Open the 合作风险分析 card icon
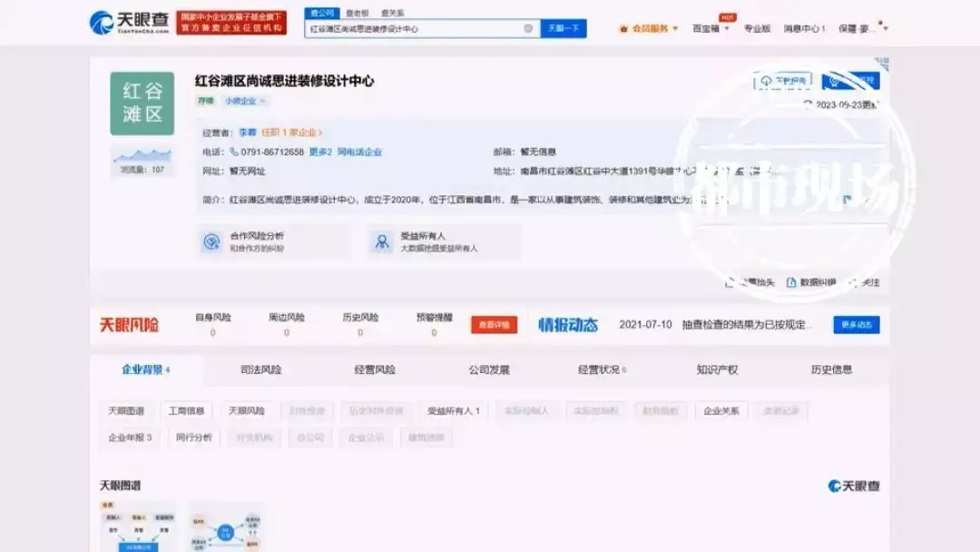 (x=211, y=241)
